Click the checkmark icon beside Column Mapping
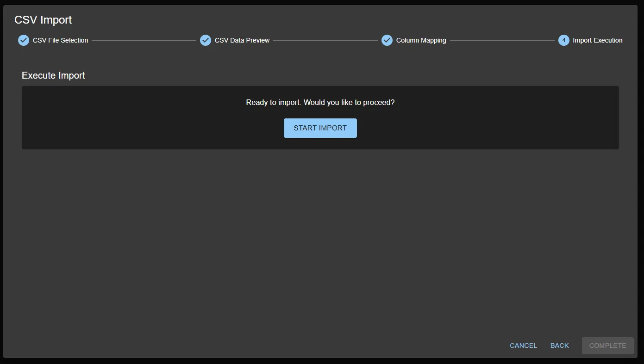This screenshot has width=644, height=364. 387,40
